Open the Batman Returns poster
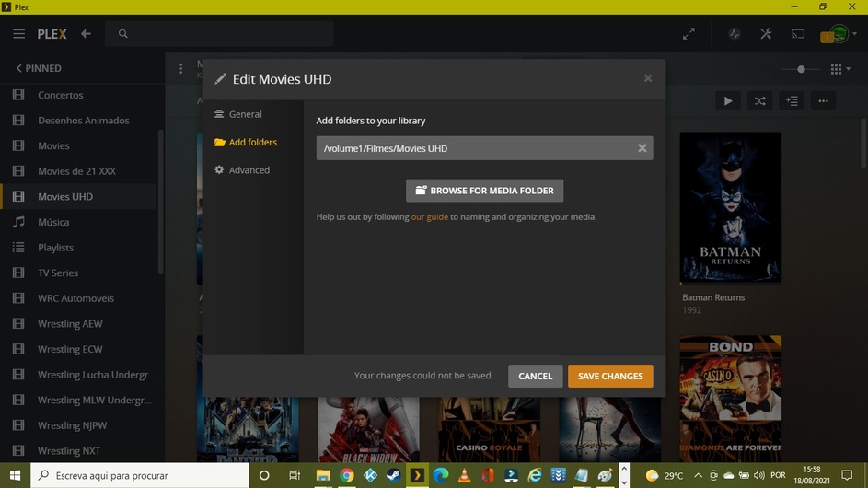This screenshot has height=488, width=868. (731, 208)
